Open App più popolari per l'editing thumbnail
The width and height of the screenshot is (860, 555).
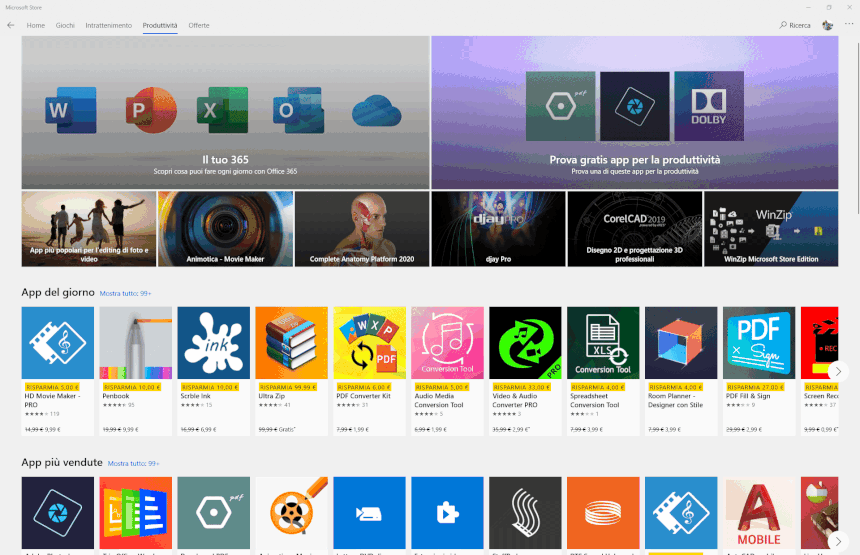[x=89, y=229]
